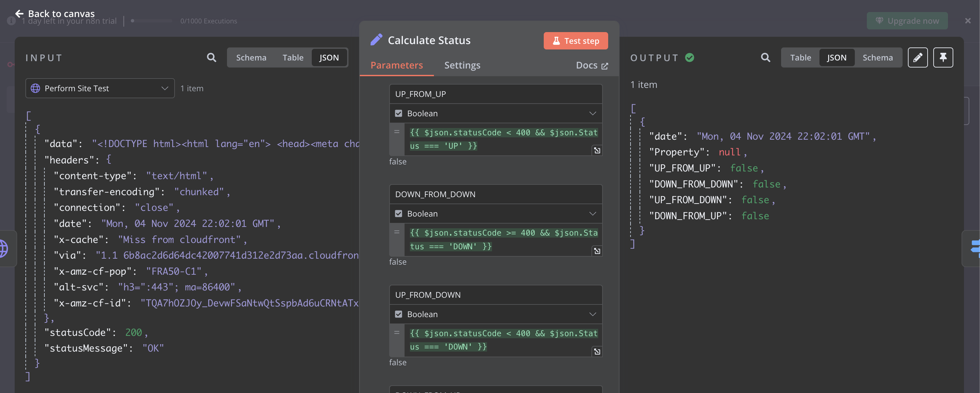Collapse the input JSON headers object
The width and height of the screenshot is (980, 393).
point(108,159)
